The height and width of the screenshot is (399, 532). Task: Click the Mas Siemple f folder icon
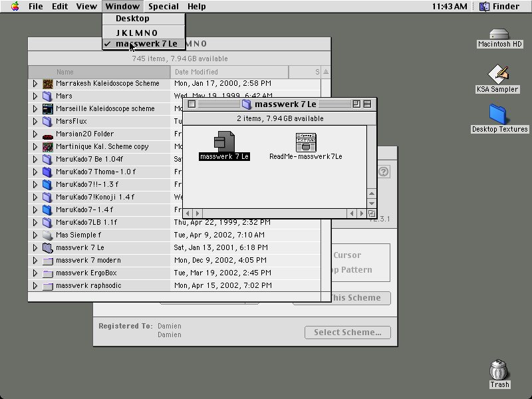(x=48, y=235)
